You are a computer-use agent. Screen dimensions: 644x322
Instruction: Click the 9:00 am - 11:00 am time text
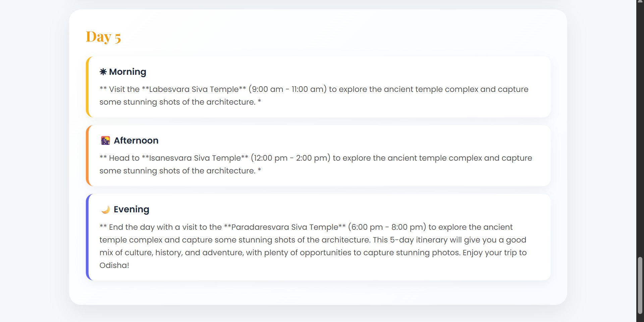point(287,89)
